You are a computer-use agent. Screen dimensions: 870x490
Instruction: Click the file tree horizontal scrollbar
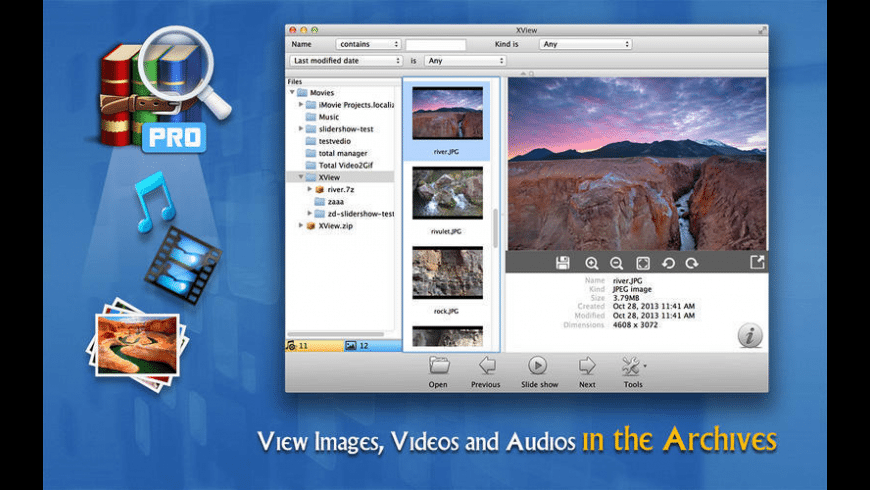tap(335, 334)
